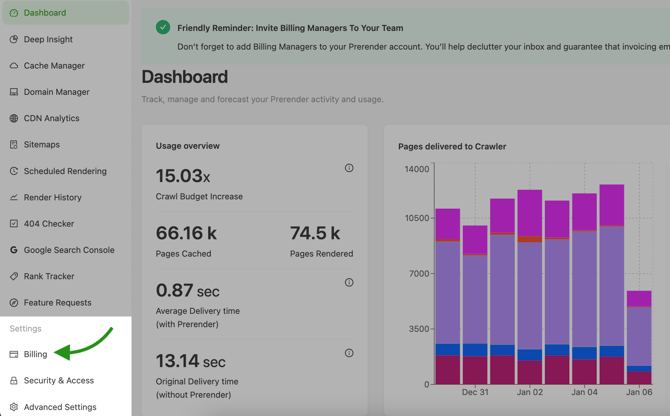This screenshot has height=416, width=670.
Task: Click the Jan 04 axis label
Action: click(x=585, y=392)
